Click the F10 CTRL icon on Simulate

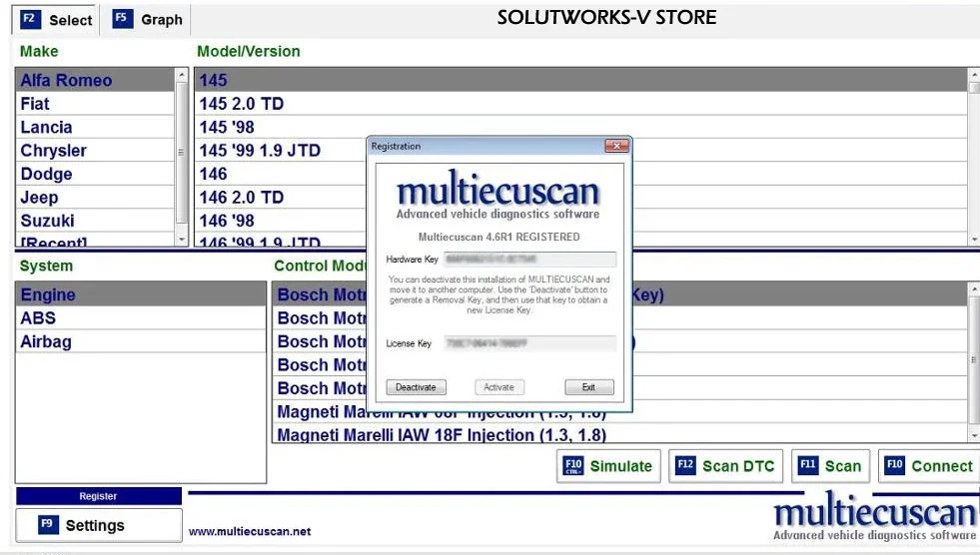point(573,466)
